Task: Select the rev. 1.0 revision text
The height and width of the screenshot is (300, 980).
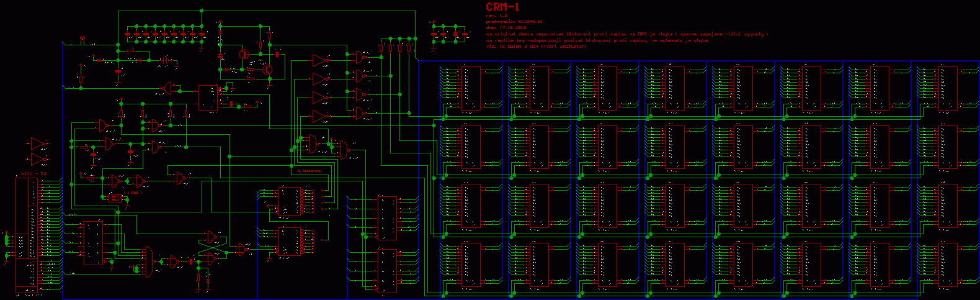Action: point(497,16)
